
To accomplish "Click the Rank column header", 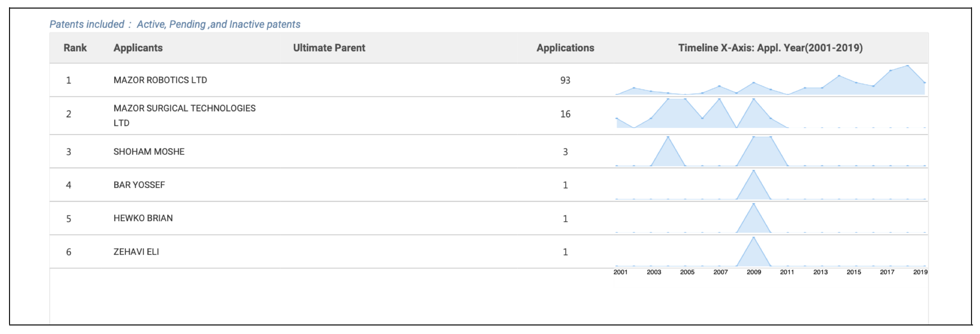I will pos(75,48).
